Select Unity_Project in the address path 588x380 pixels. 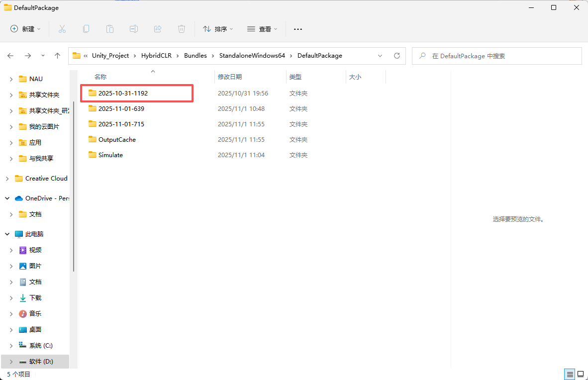click(x=110, y=56)
